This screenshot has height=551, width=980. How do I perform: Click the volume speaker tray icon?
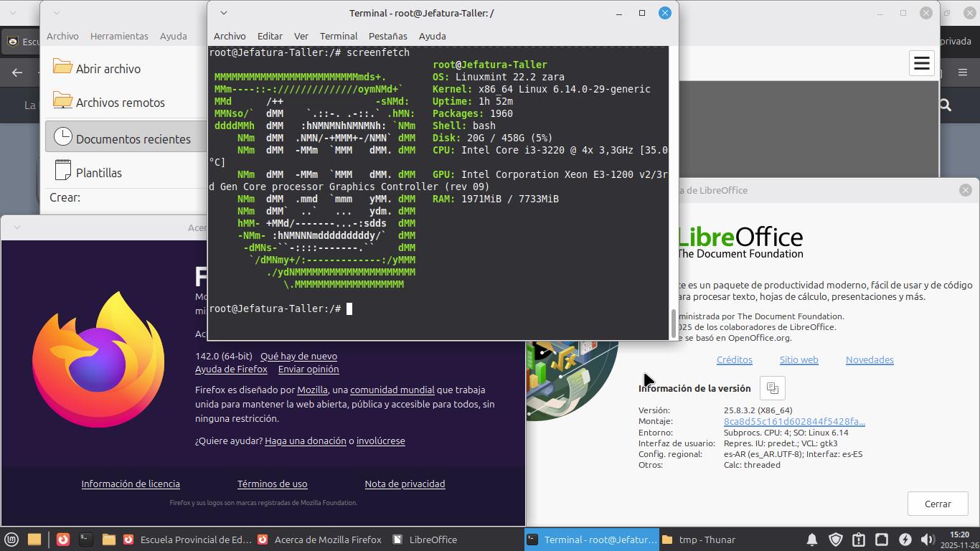927,540
